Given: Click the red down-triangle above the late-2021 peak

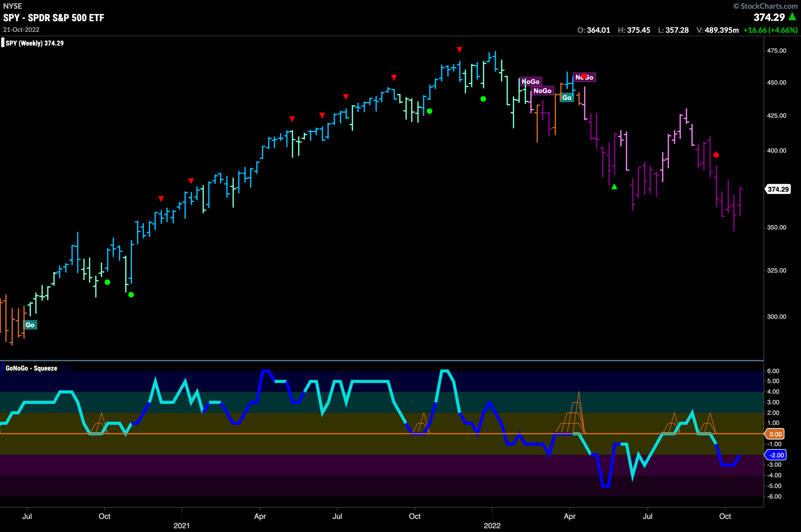Looking at the screenshot, I should (x=459, y=50).
